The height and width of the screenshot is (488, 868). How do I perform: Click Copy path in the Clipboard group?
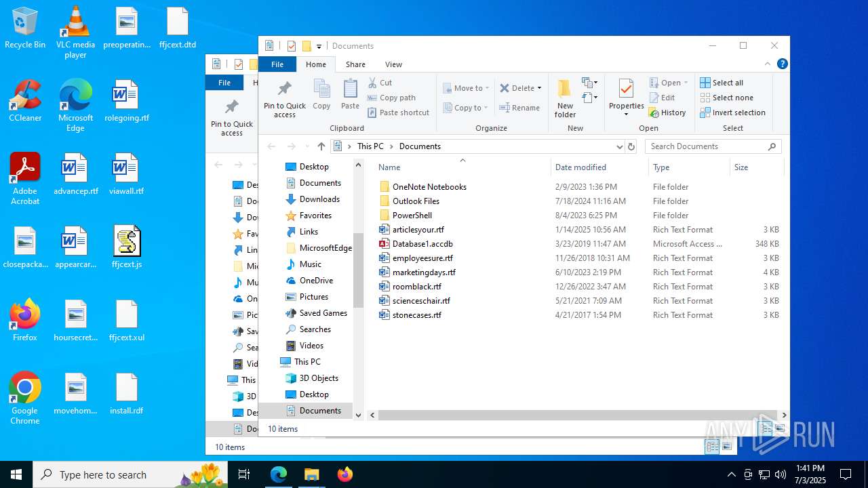click(391, 98)
